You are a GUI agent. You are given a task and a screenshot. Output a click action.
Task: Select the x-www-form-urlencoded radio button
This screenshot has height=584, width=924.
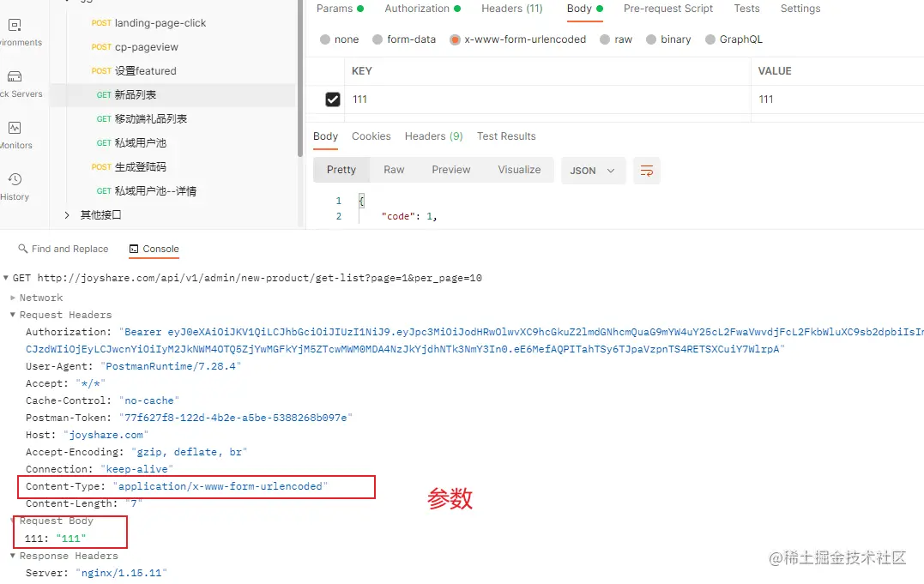(x=455, y=39)
